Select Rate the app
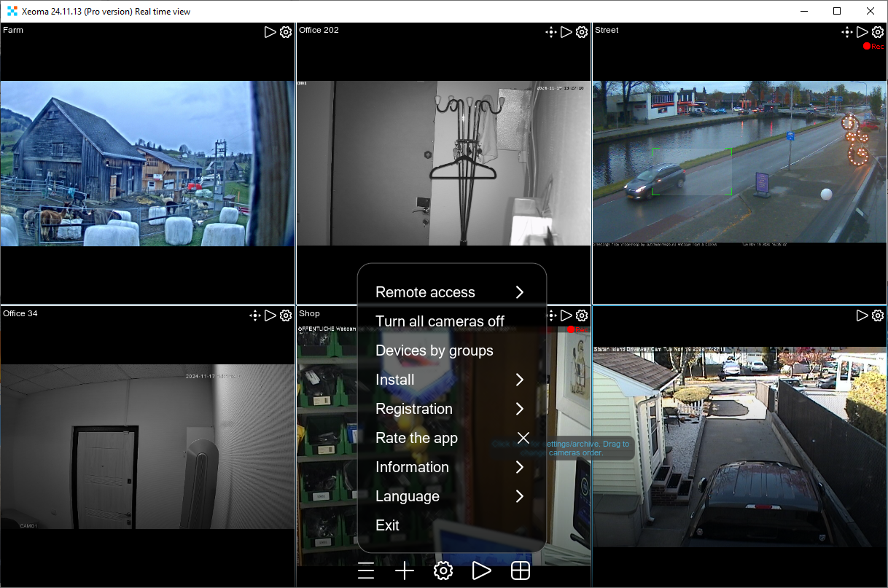 pyautogui.click(x=416, y=438)
